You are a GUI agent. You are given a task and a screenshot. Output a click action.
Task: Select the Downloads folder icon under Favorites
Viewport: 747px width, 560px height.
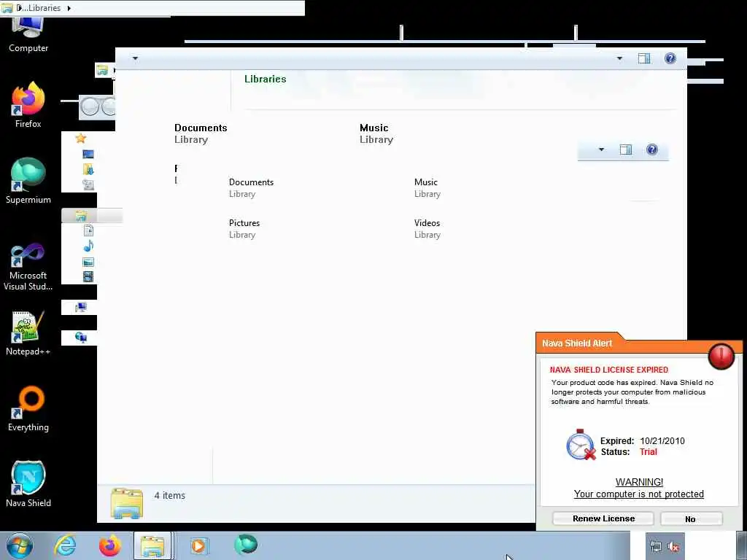point(88,169)
